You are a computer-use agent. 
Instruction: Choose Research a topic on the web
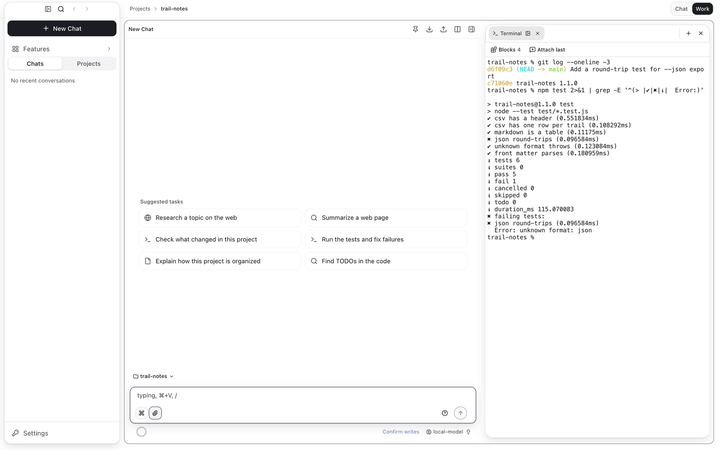(x=220, y=218)
